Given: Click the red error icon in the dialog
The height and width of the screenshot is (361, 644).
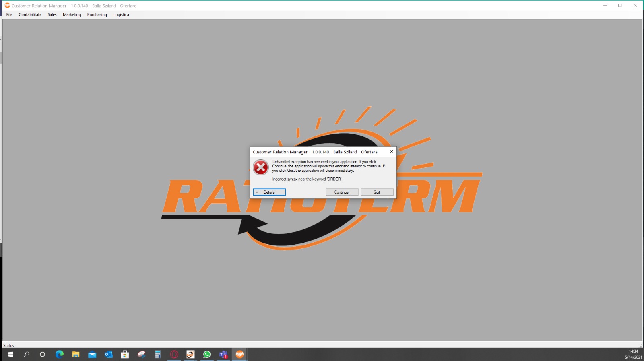Looking at the screenshot, I should pos(261,167).
